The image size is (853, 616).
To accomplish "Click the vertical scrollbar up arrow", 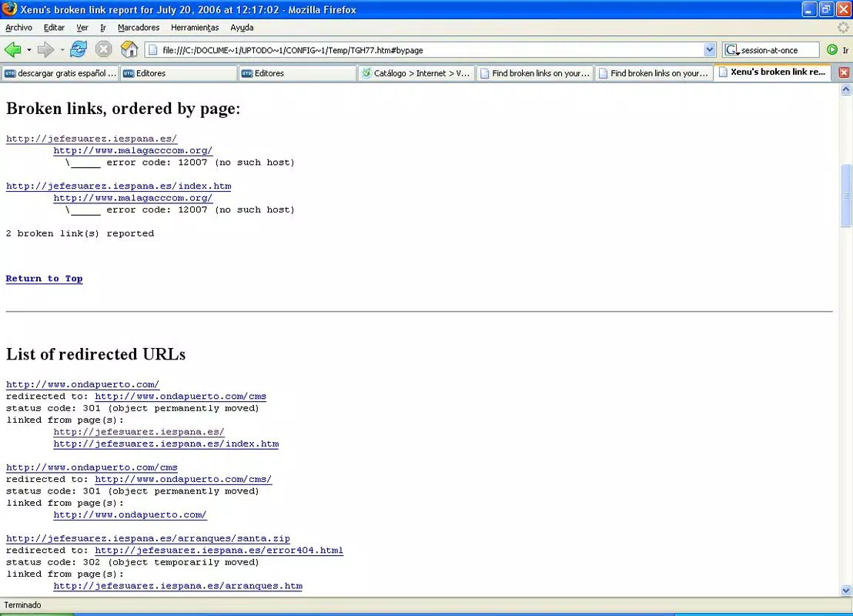I will click(x=846, y=89).
